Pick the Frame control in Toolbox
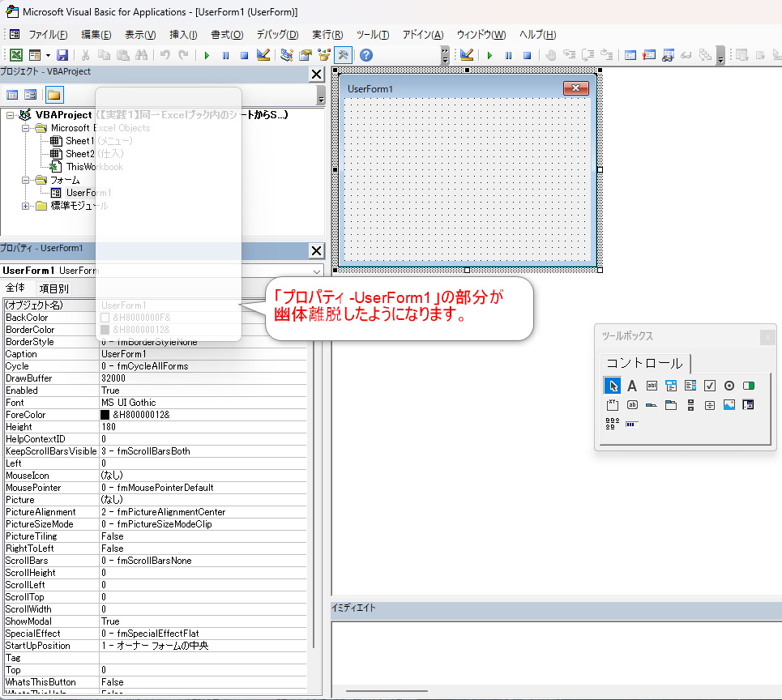This screenshot has width=782, height=700. pyautogui.click(x=613, y=405)
